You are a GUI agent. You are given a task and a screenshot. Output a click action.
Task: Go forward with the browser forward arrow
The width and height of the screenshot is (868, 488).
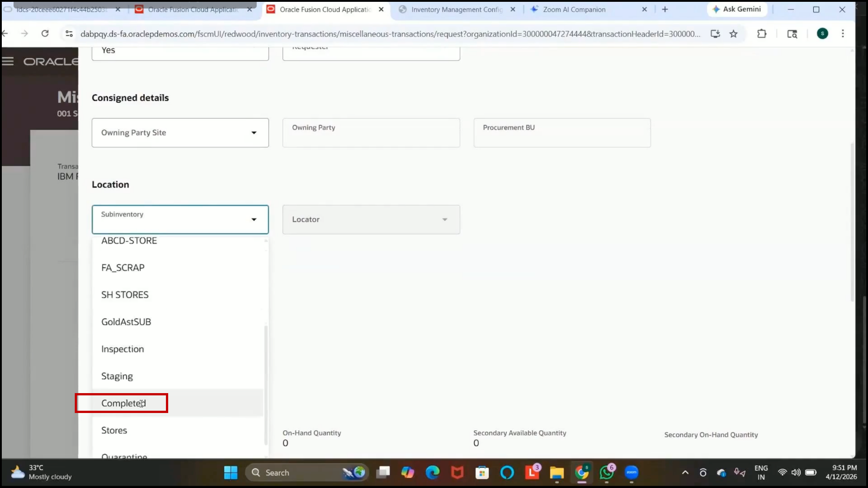(x=24, y=33)
